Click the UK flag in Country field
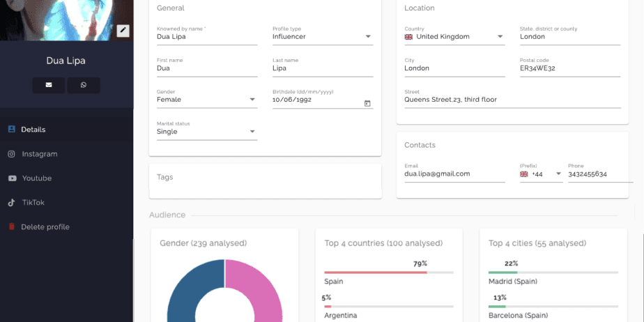Image resolution: width=644 pixels, height=322 pixels. 408,36
